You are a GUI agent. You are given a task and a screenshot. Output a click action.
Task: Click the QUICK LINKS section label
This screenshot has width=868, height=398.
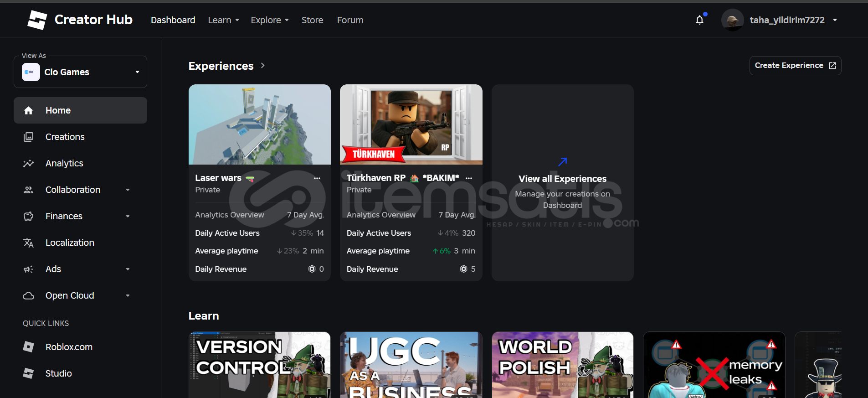tap(46, 323)
